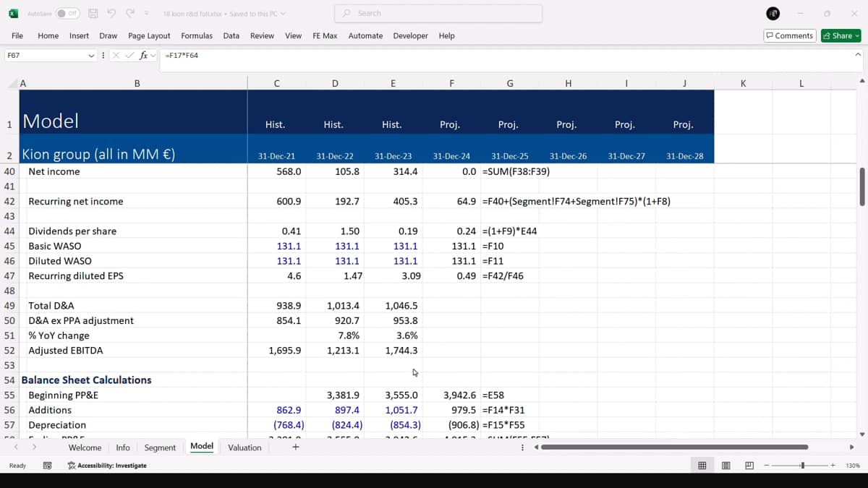
Task: Click the Comments button
Action: tap(790, 35)
